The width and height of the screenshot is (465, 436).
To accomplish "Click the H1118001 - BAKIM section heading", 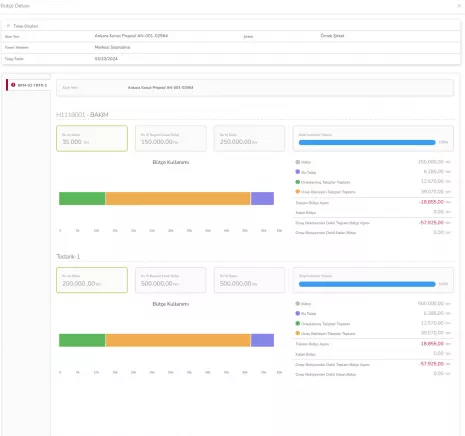I will point(82,115).
